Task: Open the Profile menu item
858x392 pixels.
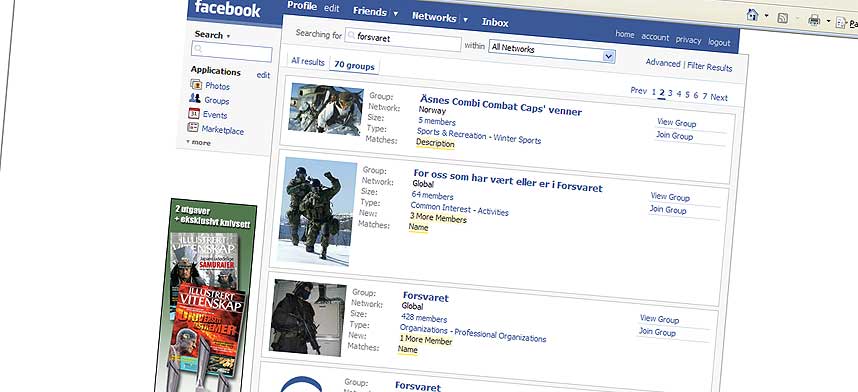Action: 302,5
